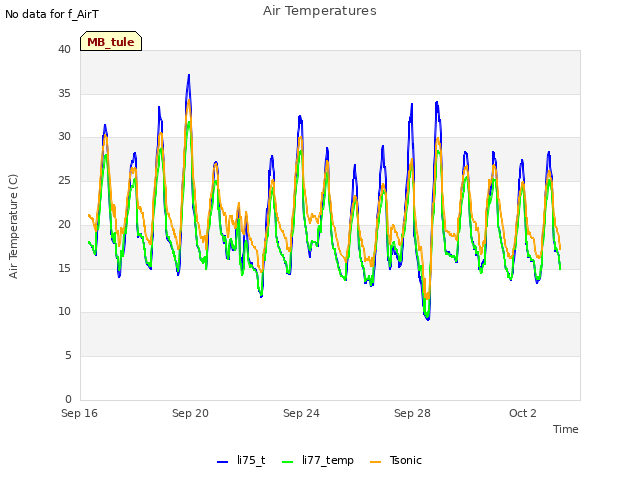Screen dimensions: 640x480
Task: Click the 35 y-axis tick label
Action: 64,93
